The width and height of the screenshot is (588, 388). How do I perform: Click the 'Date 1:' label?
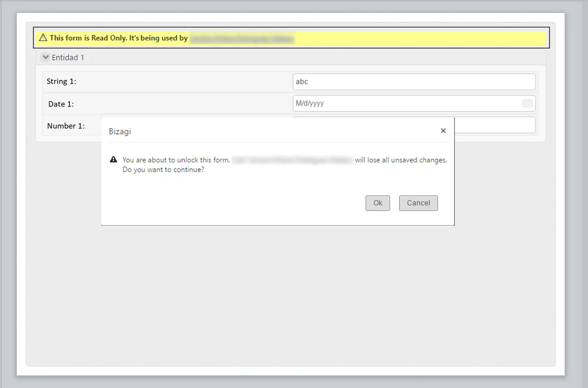(x=61, y=104)
